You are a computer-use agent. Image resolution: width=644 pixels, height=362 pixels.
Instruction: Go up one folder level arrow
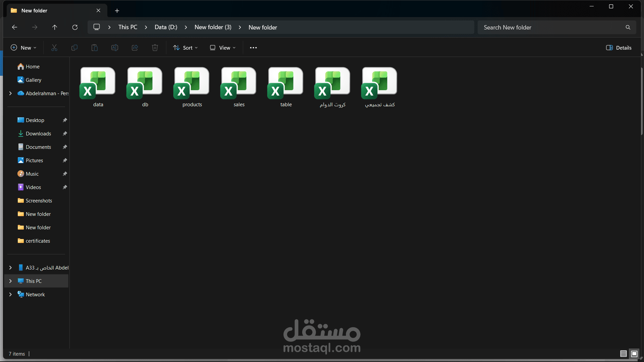(55, 27)
